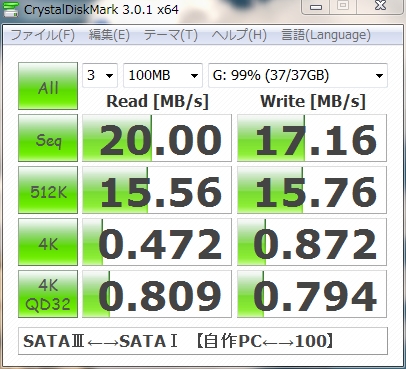The image size is (406, 369).
Task: Start the 512K benchmark test
Action: 48,190
